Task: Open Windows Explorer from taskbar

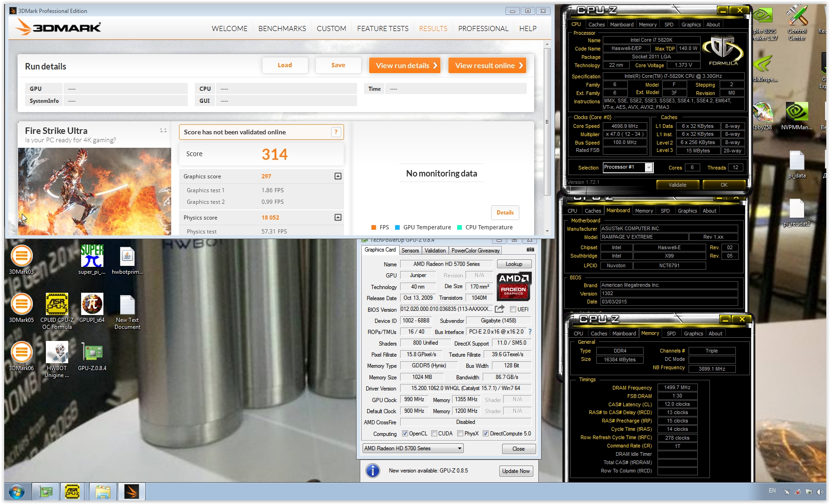Action: pyautogui.click(x=102, y=492)
